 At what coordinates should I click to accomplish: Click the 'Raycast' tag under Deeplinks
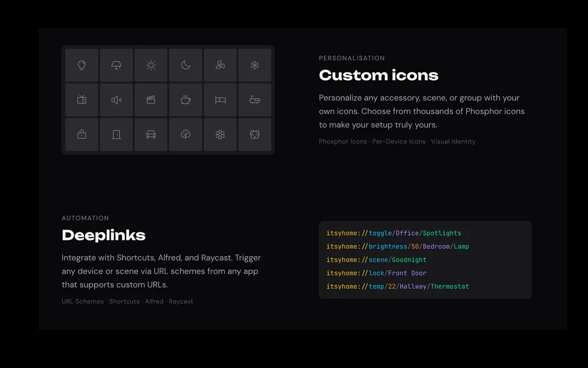(x=181, y=302)
